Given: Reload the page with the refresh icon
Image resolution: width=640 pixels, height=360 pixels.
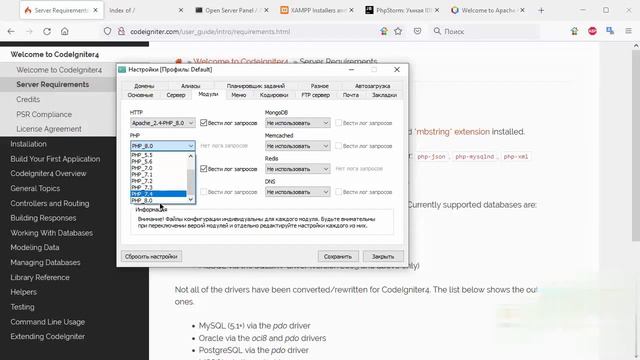Looking at the screenshot, I should (47, 31).
